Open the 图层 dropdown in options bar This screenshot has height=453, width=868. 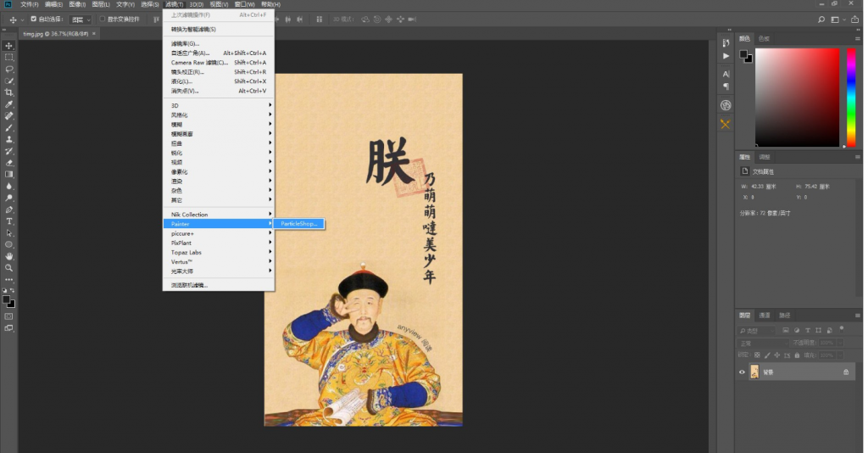pos(81,19)
